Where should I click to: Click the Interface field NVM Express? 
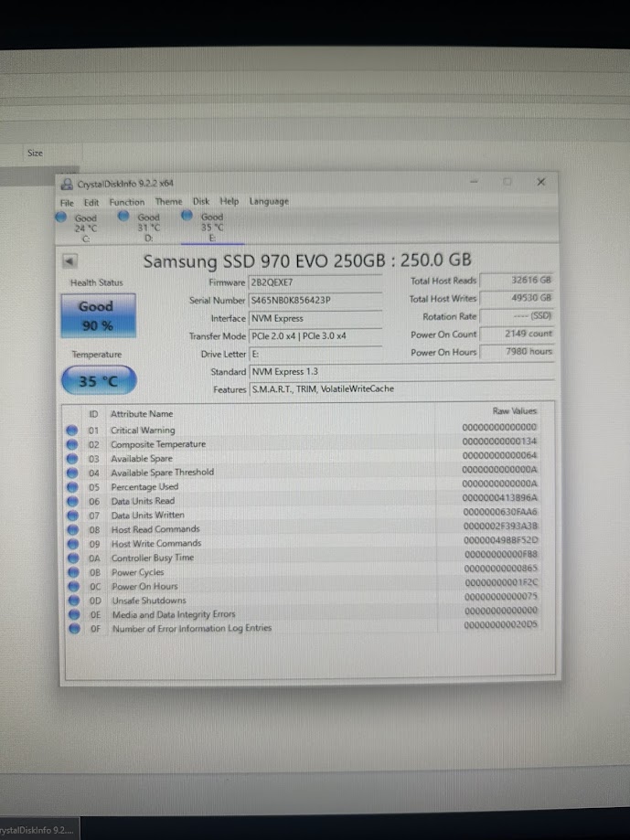tap(315, 318)
